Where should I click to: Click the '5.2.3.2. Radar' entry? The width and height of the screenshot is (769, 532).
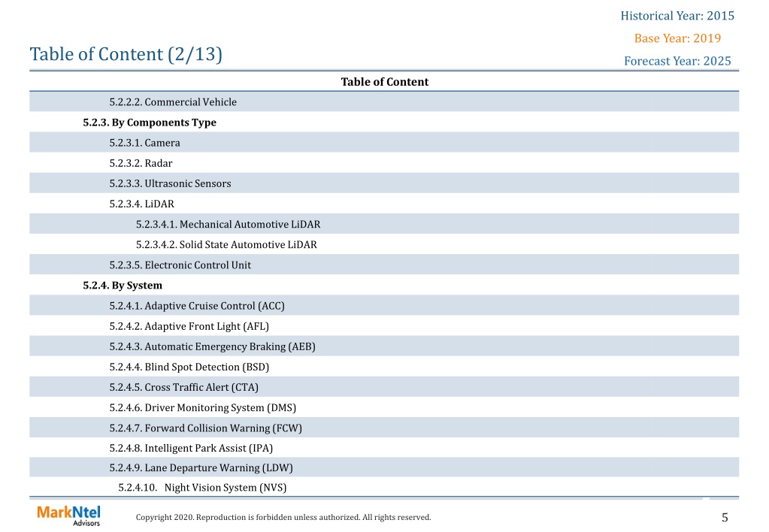[x=141, y=163]
